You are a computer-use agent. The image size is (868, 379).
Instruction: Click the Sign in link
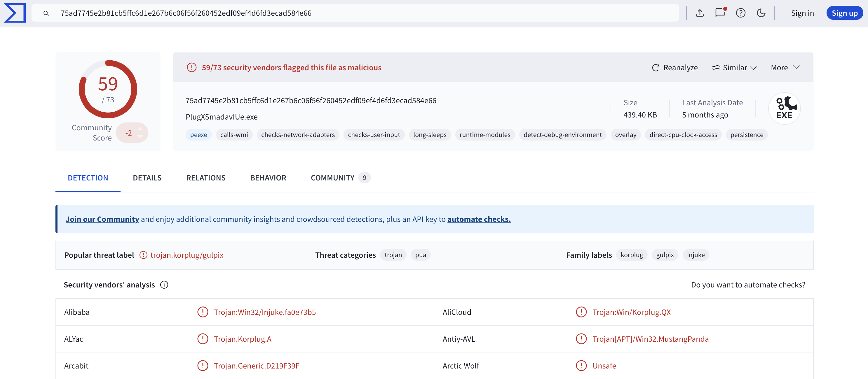pyautogui.click(x=802, y=13)
